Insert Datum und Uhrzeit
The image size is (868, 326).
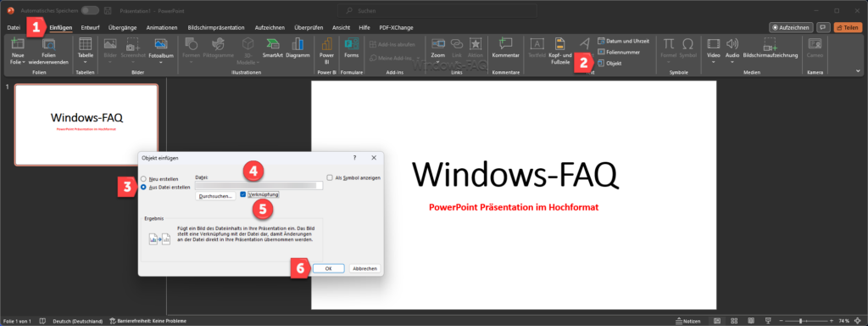pyautogui.click(x=623, y=41)
